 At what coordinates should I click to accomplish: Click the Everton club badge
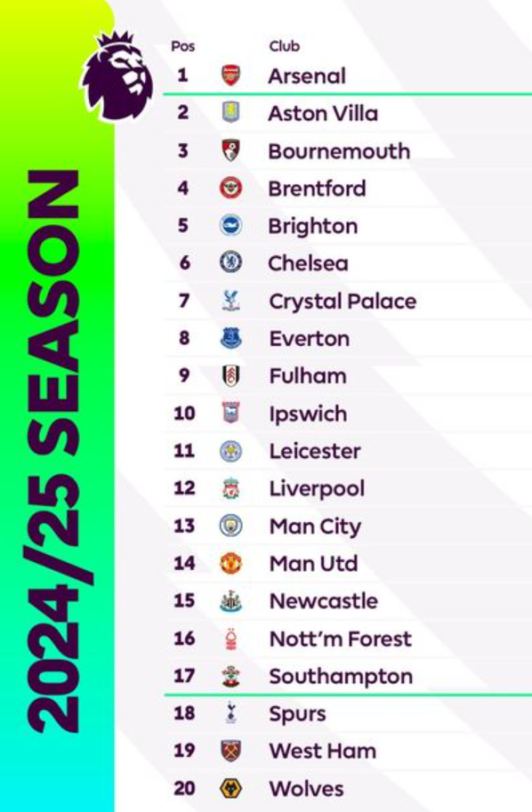(x=230, y=338)
